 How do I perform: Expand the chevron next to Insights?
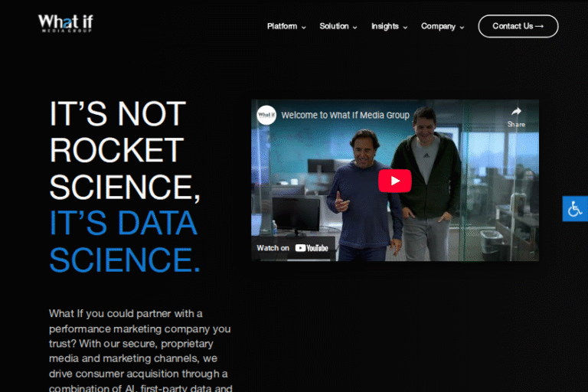point(405,27)
